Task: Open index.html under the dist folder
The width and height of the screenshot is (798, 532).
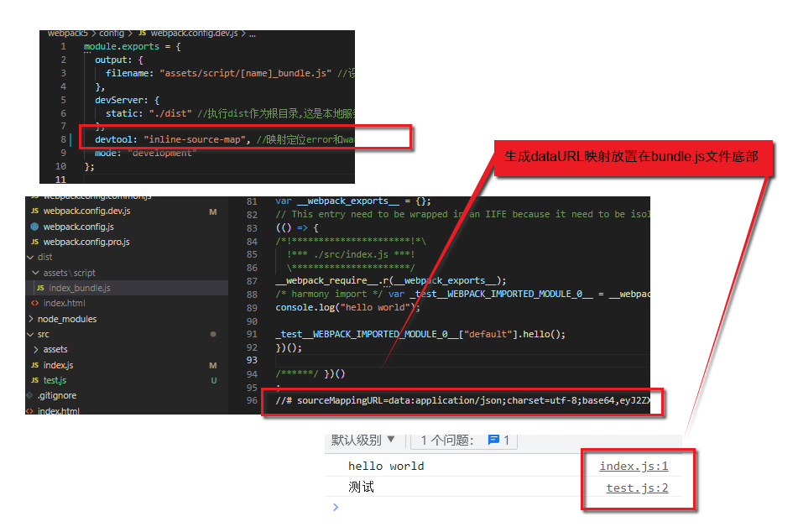Action: coord(64,303)
